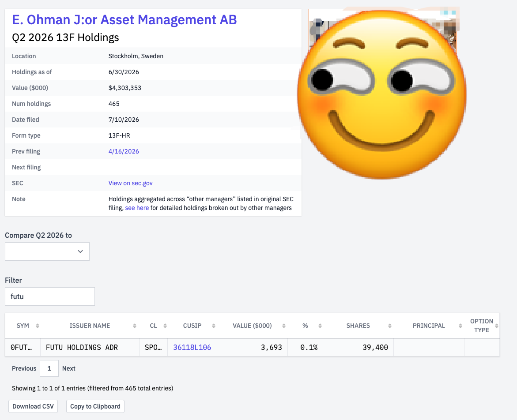517x420 pixels.
Task: Go to Next page
Action: [68, 369]
